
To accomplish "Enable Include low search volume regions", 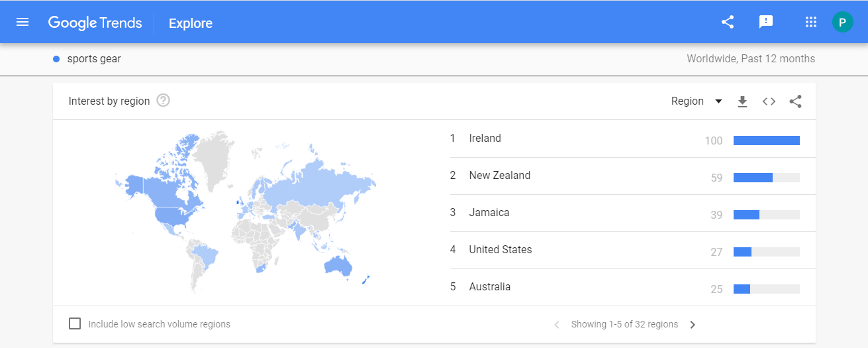I will pyautogui.click(x=75, y=324).
